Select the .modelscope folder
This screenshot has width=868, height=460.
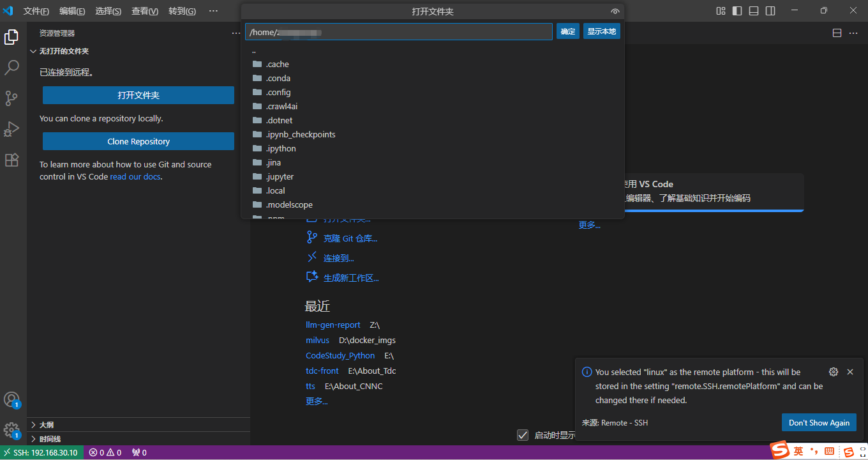(433, 204)
